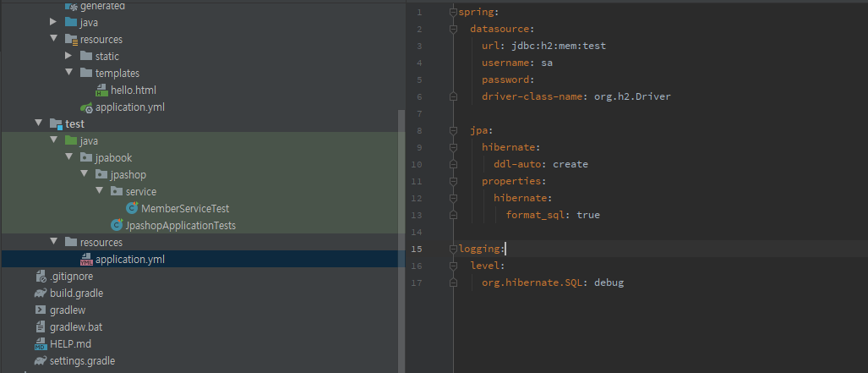This screenshot has width=868, height=373.
Task: Collapse the test resources folder arrow
Action: click(53, 242)
